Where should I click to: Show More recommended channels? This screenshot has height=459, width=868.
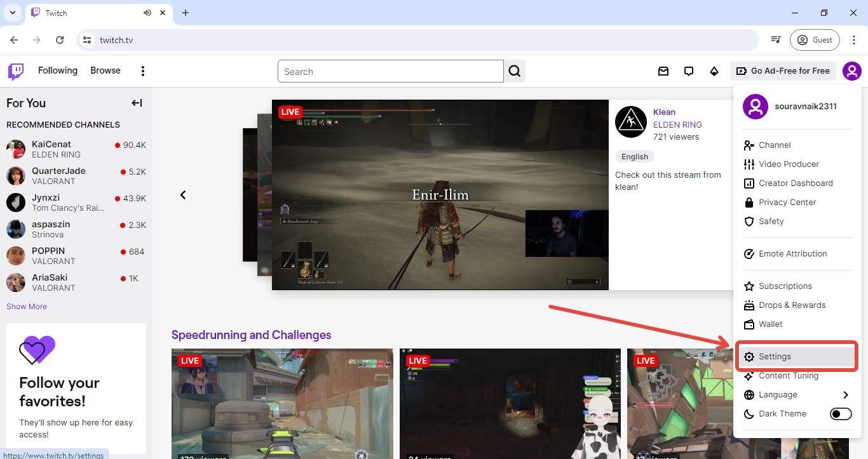pos(26,306)
